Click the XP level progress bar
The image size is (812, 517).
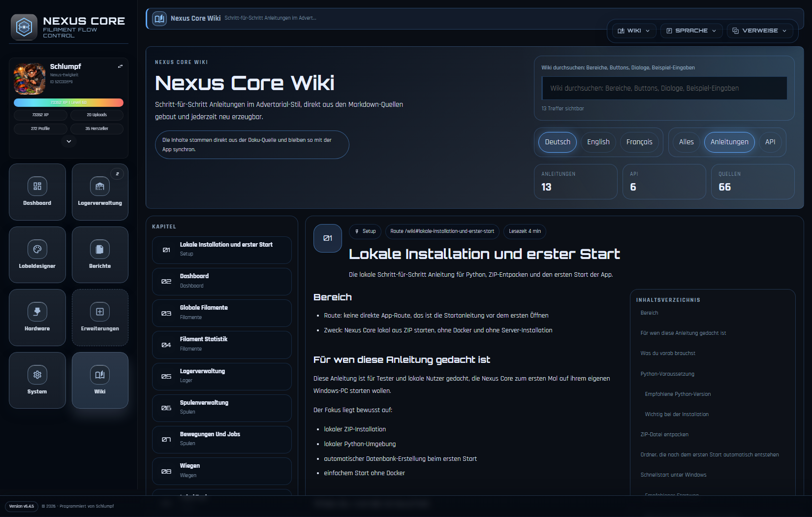69,102
